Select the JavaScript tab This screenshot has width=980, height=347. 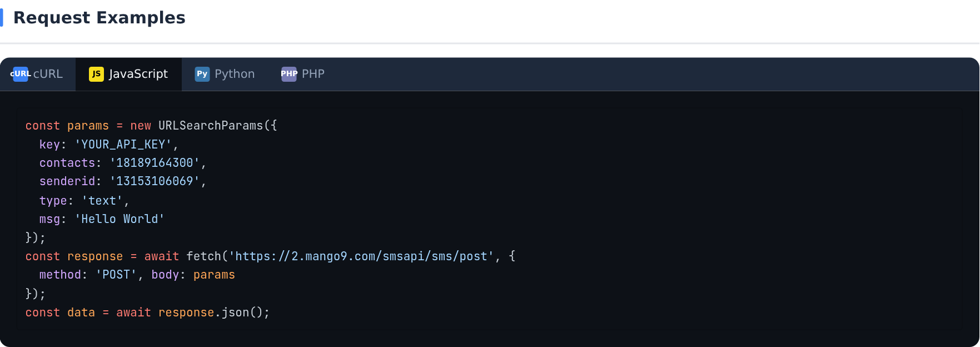point(128,74)
